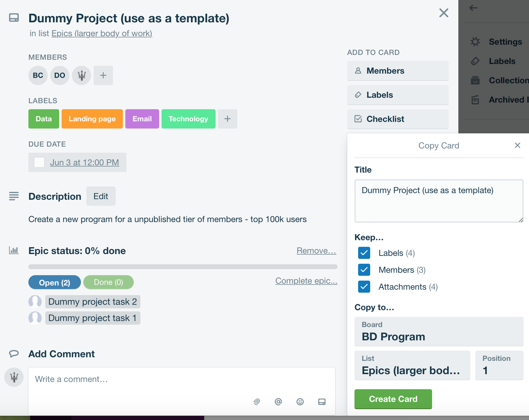Click the Complete epic link

click(x=306, y=281)
